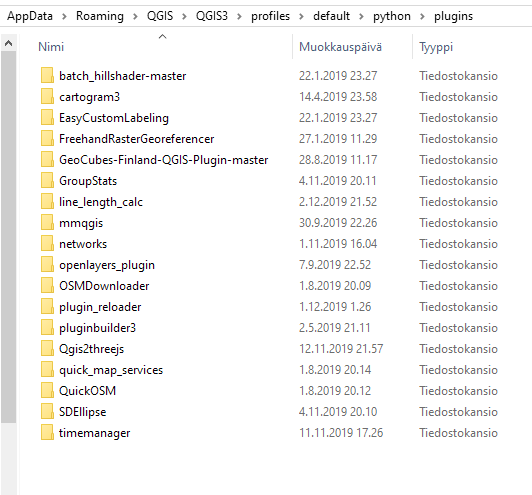Viewport: 532px width, 495px height.
Task: Click the timemanager folder icon
Action: [47, 433]
